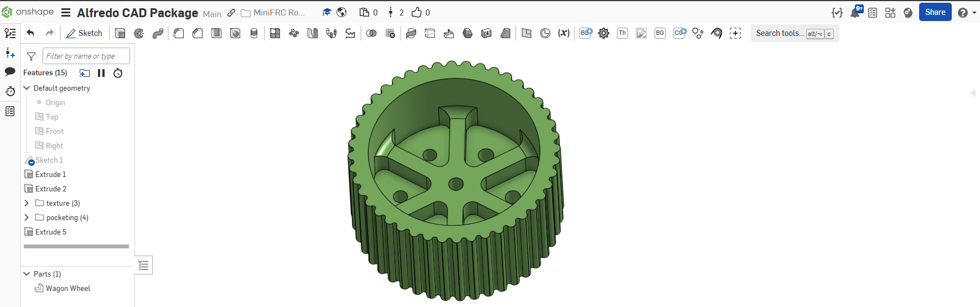The width and height of the screenshot is (980, 307).
Task: Open the Boolean tool
Action: (x=371, y=33)
